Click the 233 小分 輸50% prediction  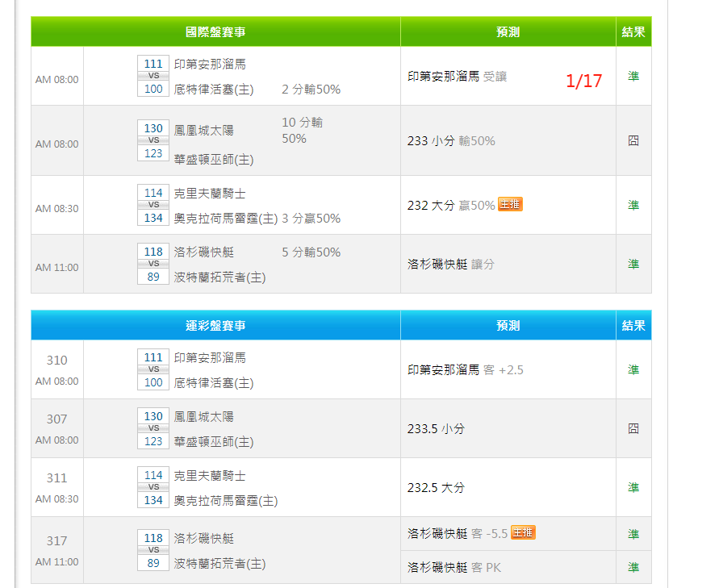point(451,140)
